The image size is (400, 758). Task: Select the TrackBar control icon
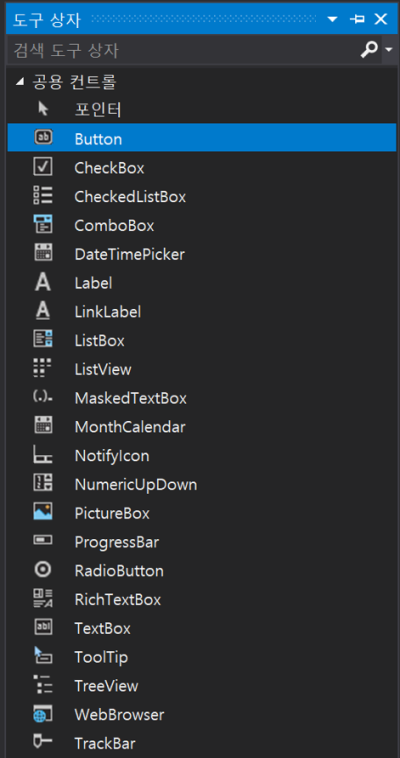tap(43, 741)
